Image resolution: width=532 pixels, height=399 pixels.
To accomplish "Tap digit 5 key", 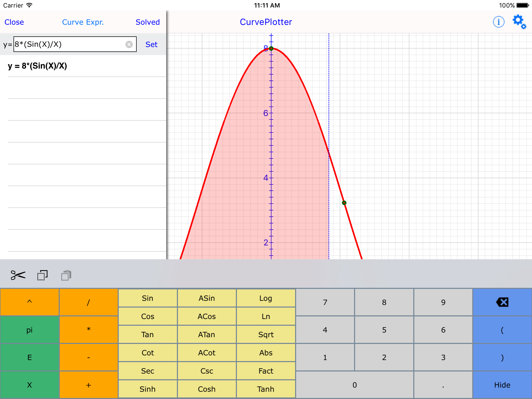I will (384, 330).
